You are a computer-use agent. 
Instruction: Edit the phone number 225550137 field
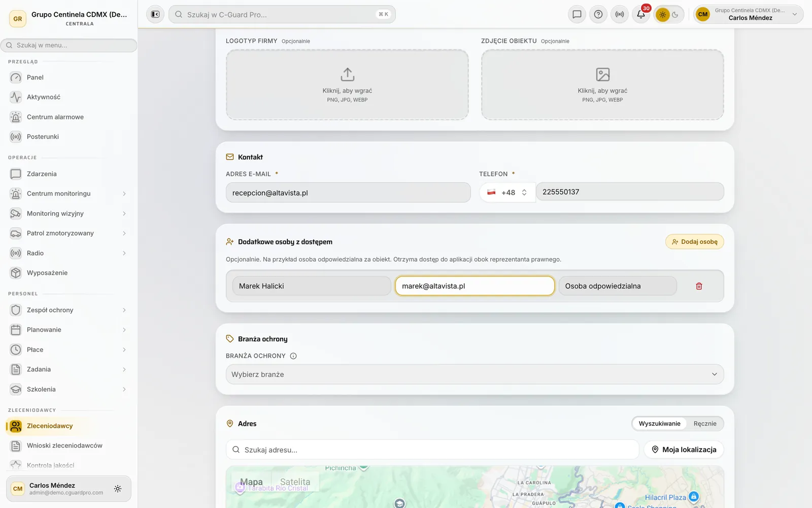(630, 192)
